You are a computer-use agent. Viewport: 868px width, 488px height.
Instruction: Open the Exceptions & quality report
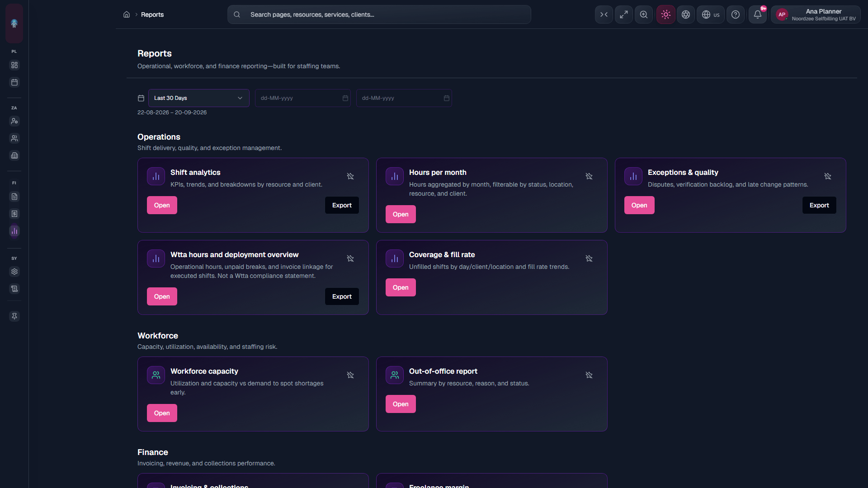639,205
